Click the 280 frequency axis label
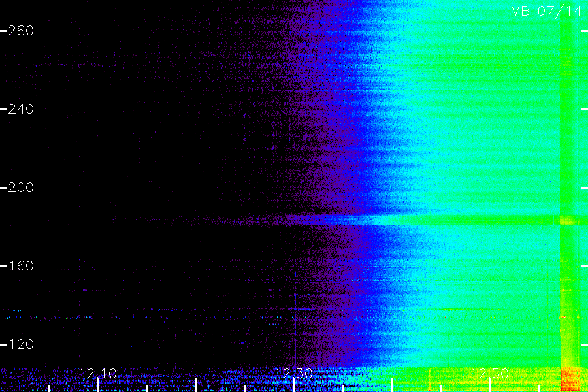Image resolution: width=588 pixels, height=392 pixels. click(21, 31)
